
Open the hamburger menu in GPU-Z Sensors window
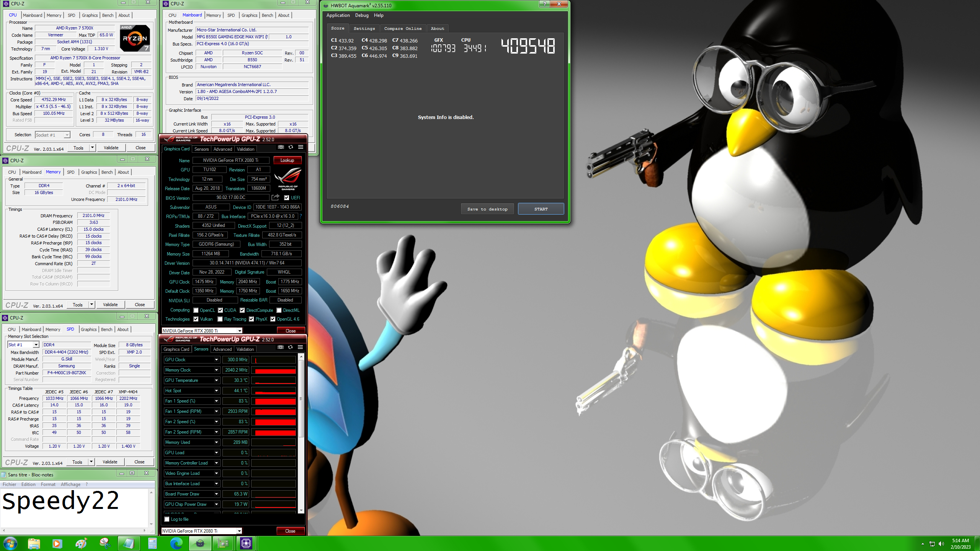[x=301, y=347]
